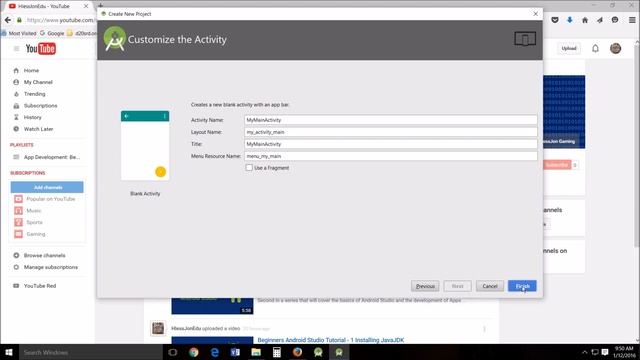Open Calculator from the taskbar

click(x=277, y=352)
